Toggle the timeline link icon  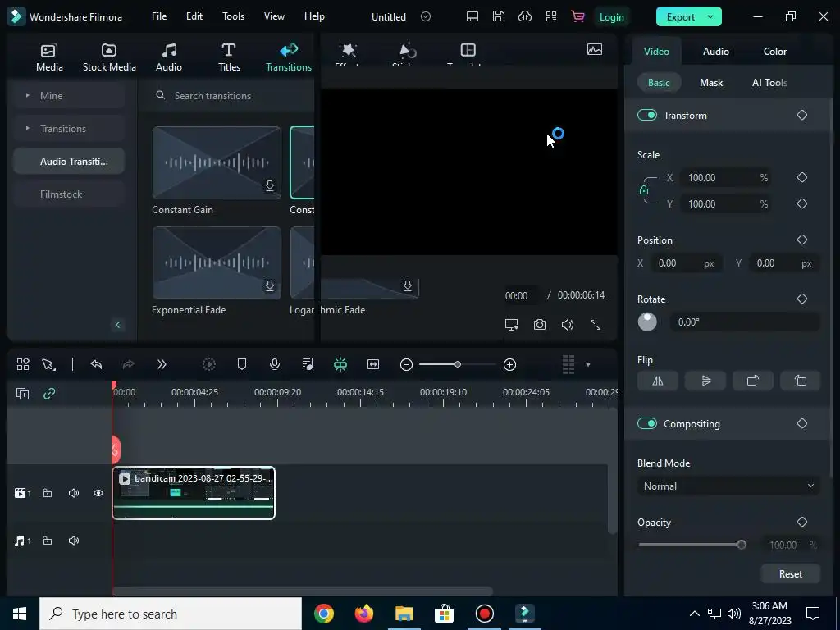coord(49,394)
